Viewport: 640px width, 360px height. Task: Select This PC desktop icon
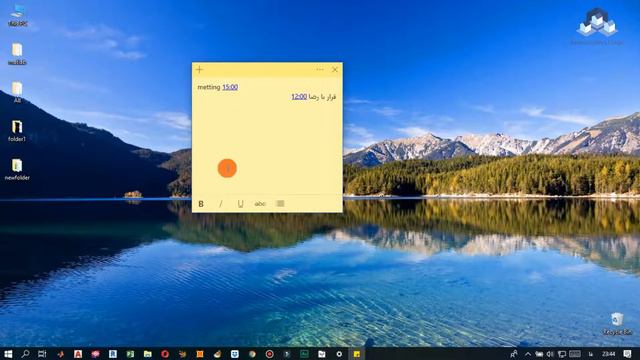17,16
